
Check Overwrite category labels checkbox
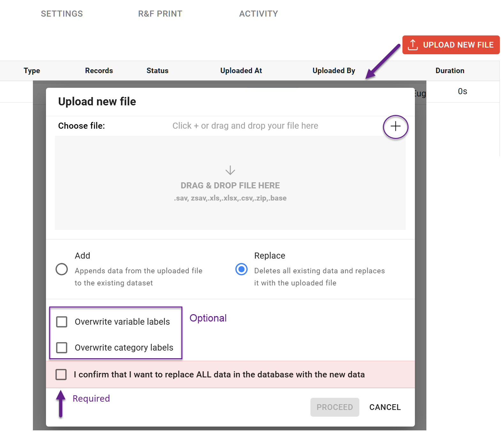(x=62, y=348)
